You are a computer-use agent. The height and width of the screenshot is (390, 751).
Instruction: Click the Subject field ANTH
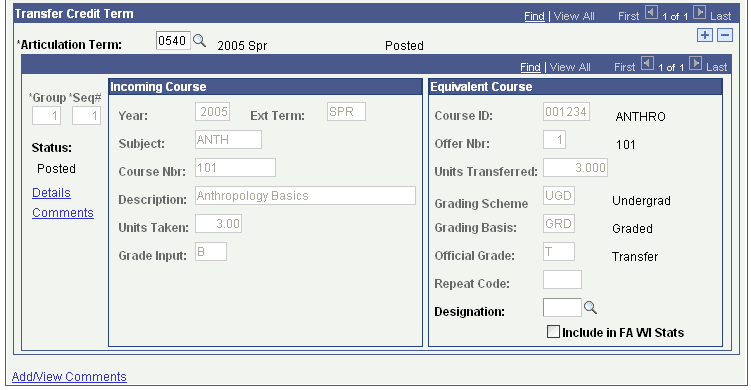coord(228,139)
